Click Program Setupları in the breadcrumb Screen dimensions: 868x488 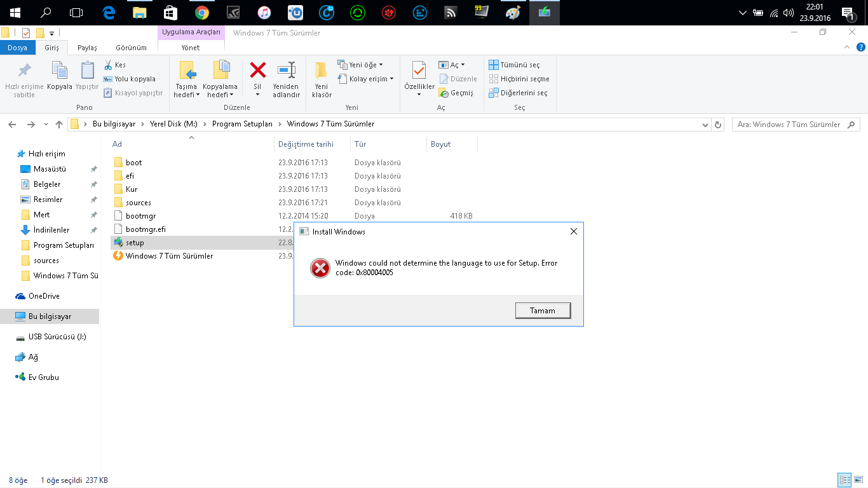[x=242, y=124]
